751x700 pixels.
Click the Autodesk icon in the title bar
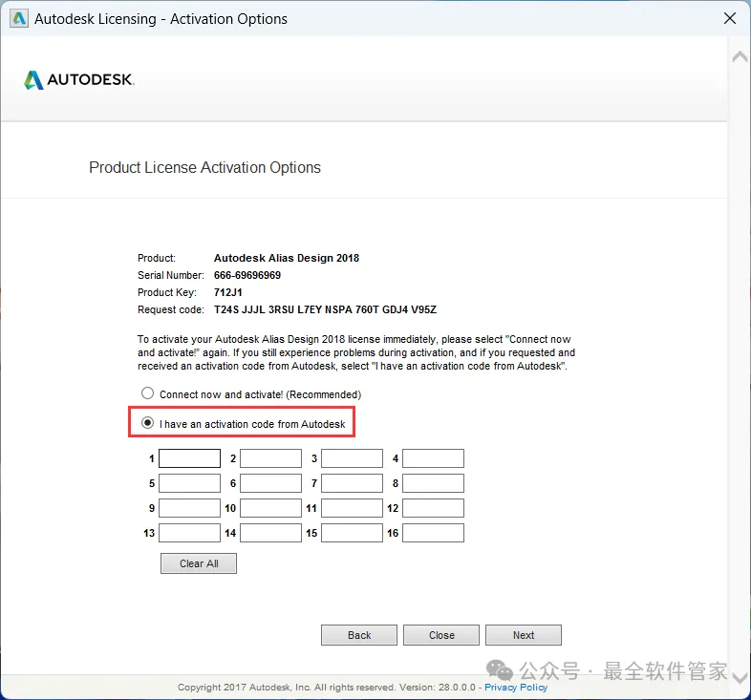point(19,19)
